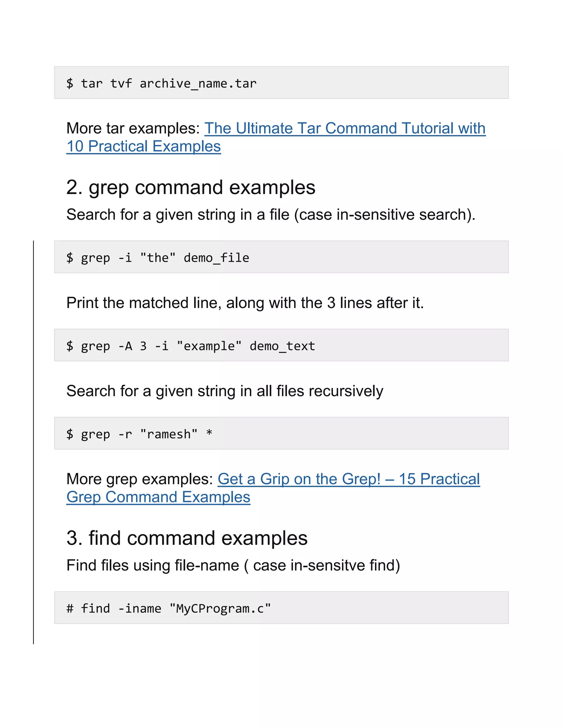Click "demo_text" in the grep command
This screenshot has height=728, width=563.
[282, 346]
